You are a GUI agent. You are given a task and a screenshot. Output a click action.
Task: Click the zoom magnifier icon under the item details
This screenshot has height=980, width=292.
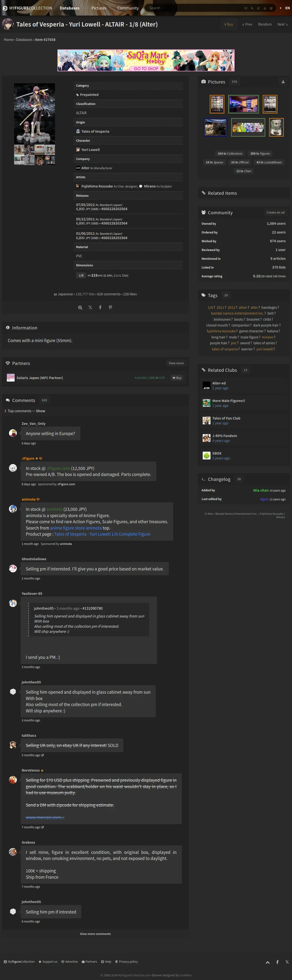[80, 307]
